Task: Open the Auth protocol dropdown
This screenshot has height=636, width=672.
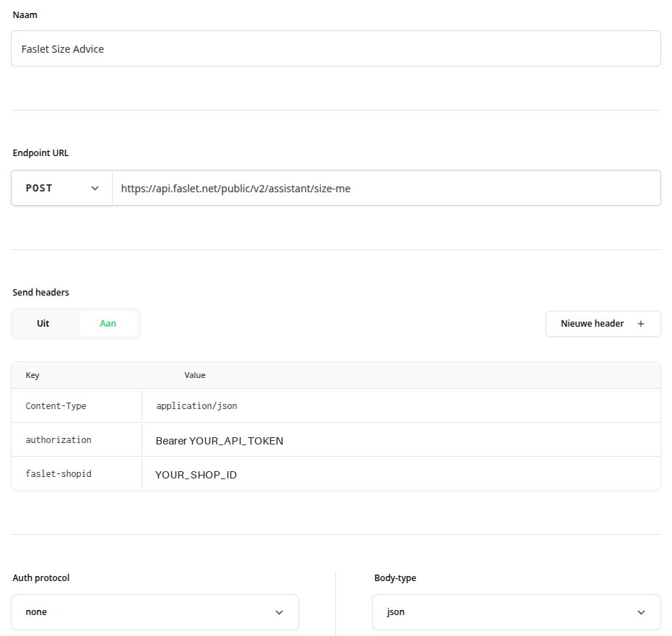Action: coord(155,612)
